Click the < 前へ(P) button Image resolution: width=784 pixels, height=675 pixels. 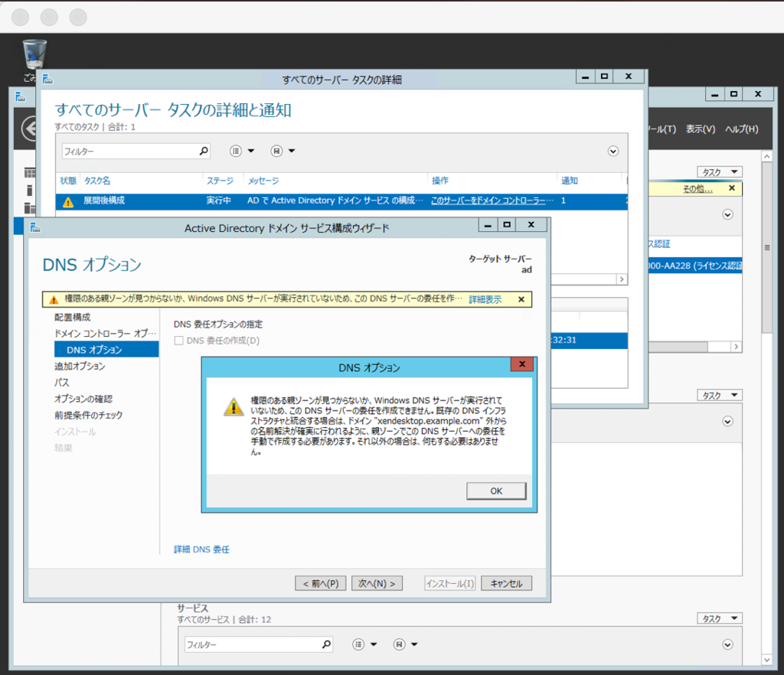(321, 583)
